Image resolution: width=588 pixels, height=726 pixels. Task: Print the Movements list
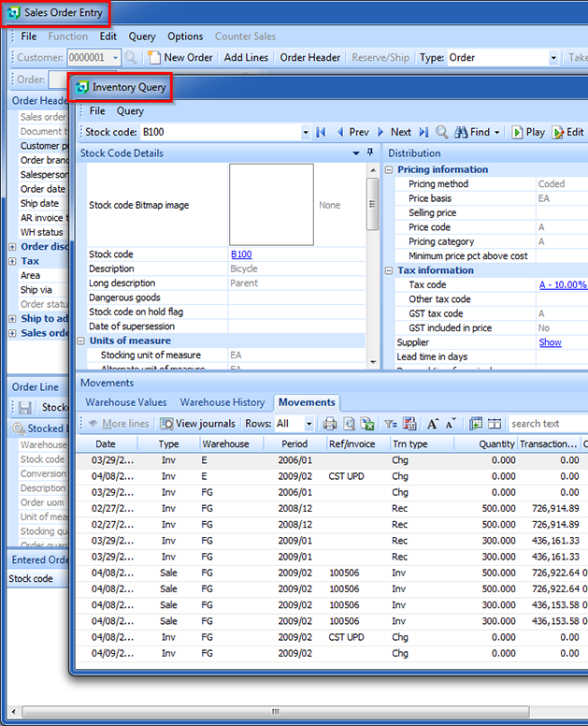(x=330, y=424)
